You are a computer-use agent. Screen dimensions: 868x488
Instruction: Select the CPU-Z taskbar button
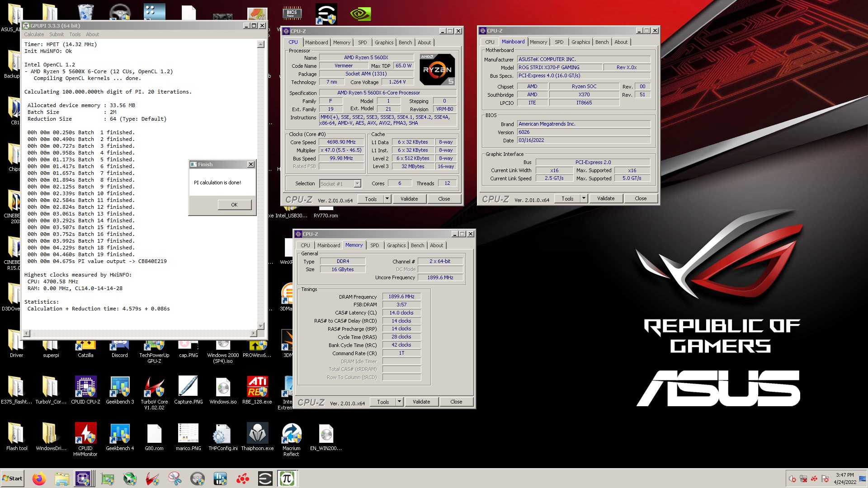(85, 479)
